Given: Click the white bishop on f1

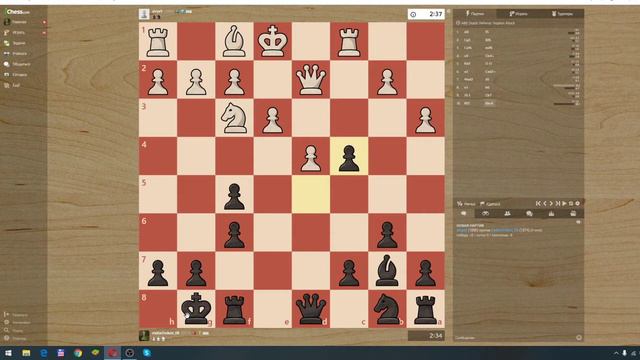Looking at the screenshot, I should pos(234,41).
